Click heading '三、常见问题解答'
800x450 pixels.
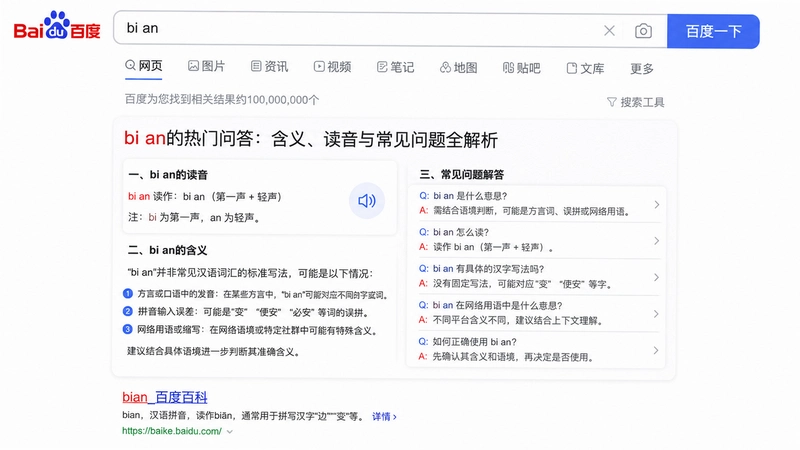[x=462, y=175]
